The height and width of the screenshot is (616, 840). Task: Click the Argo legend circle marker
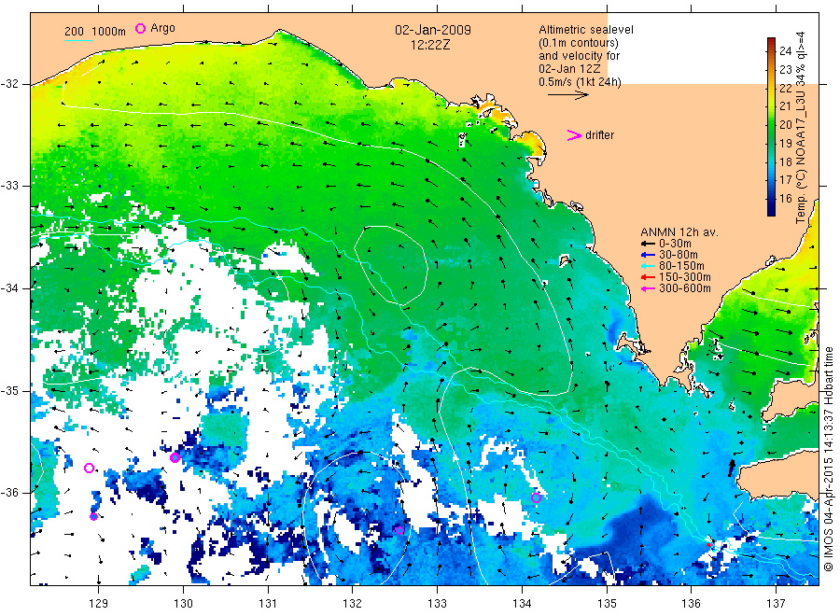coord(140,28)
